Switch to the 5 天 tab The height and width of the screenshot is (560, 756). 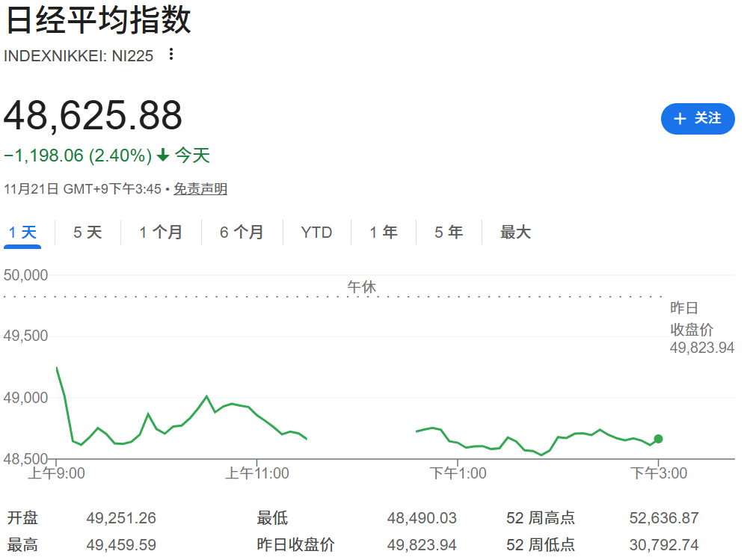coord(87,233)
